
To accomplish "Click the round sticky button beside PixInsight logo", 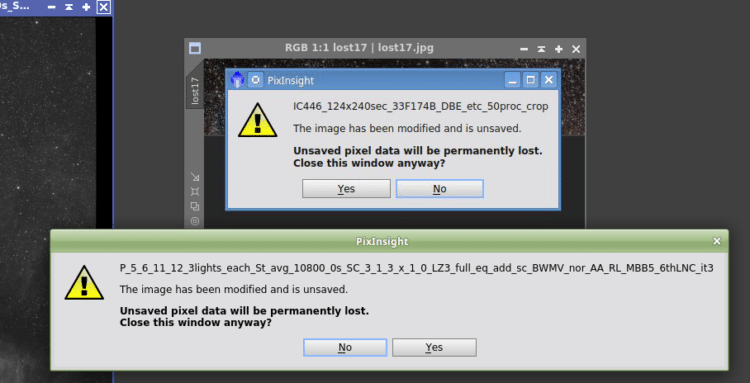I will pyautogui.click(x=255, y=80).
